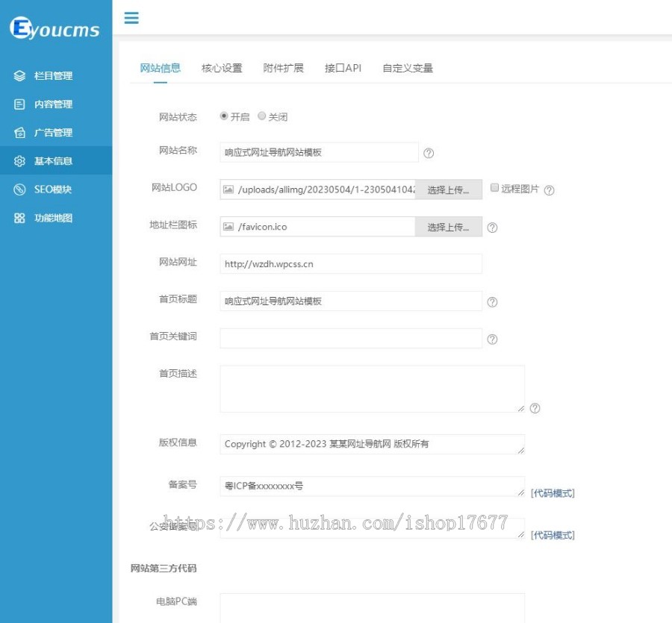Click the 栏目管理 layers icon
Screen dimensions: 672x623
19,76
